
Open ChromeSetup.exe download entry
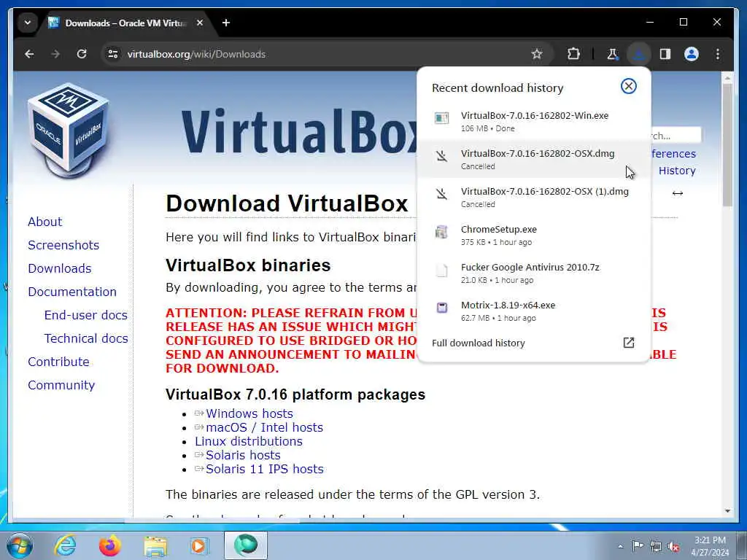coord(533,236)
